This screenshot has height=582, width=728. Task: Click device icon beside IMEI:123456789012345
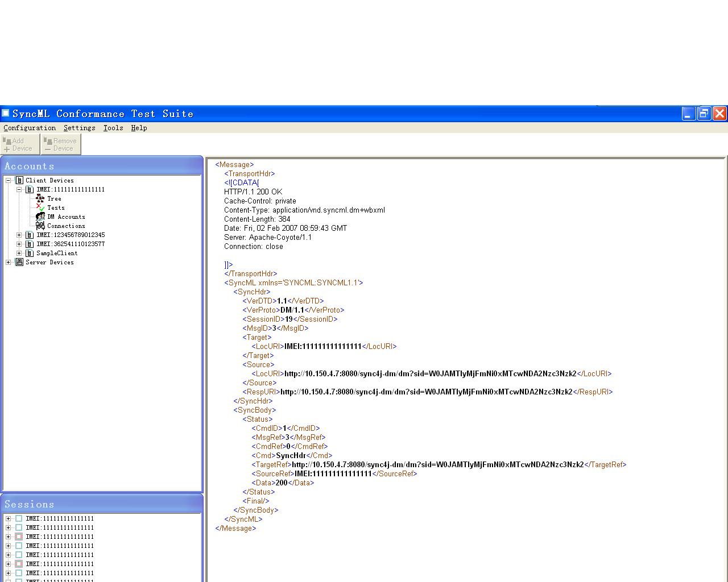[30, 235]
